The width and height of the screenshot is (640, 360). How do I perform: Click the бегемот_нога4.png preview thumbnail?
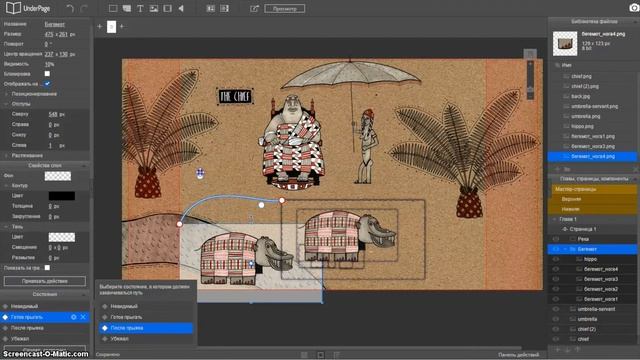(x=565, y=43)
